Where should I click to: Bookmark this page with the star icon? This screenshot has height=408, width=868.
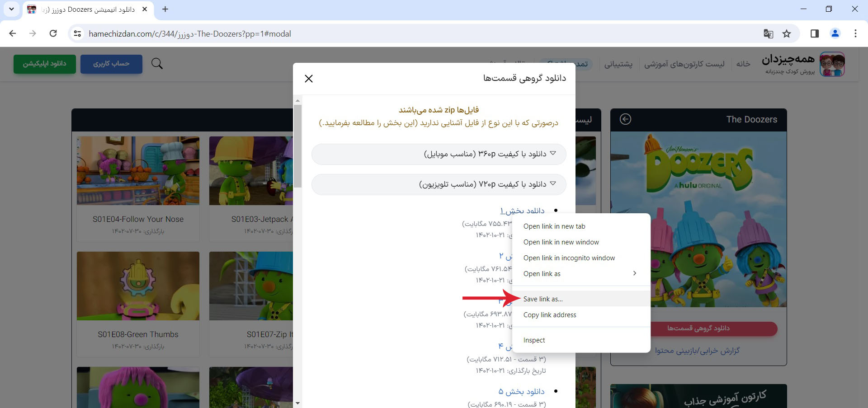pyautogui.click(x=787, y=33)
